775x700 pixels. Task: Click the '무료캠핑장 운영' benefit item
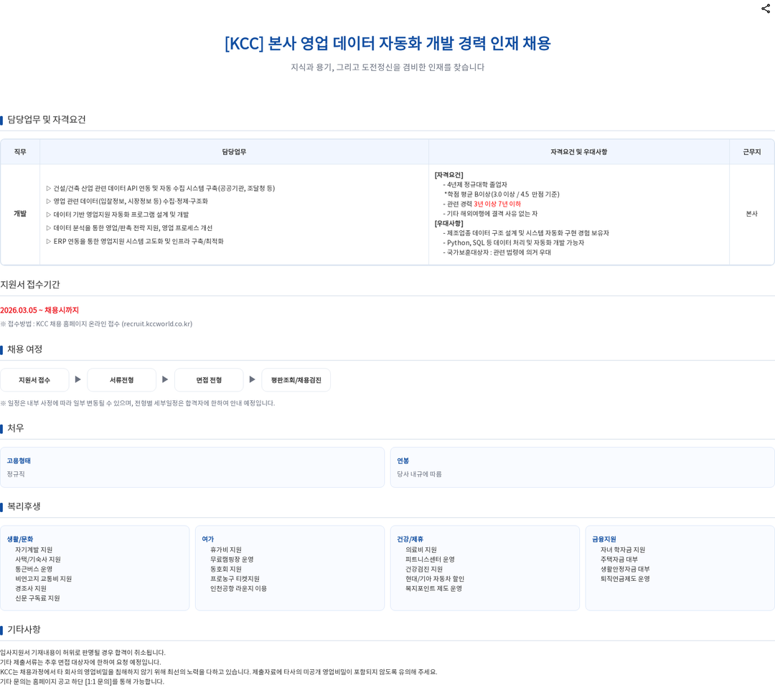click(232, 559)
